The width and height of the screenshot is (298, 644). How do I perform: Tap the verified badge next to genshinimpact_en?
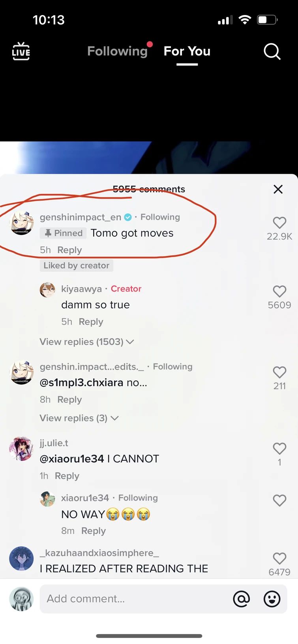point(127,217)
